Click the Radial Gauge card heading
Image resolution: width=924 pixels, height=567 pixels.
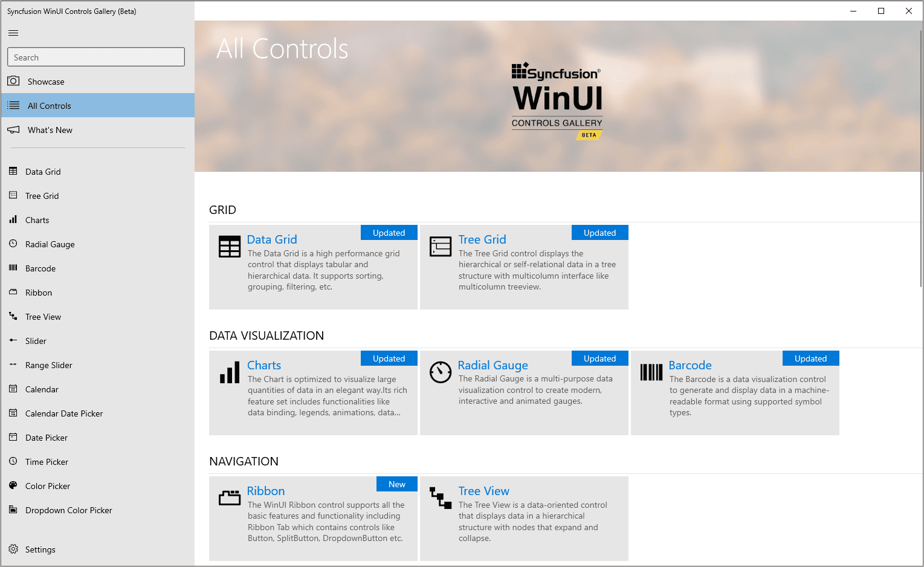coord(493,365)
